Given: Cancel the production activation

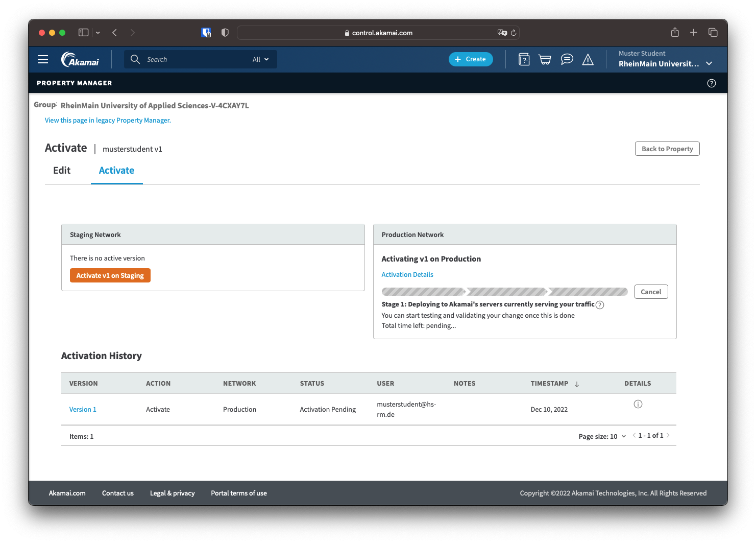Looking at the screenshot, I should point(651,292).
